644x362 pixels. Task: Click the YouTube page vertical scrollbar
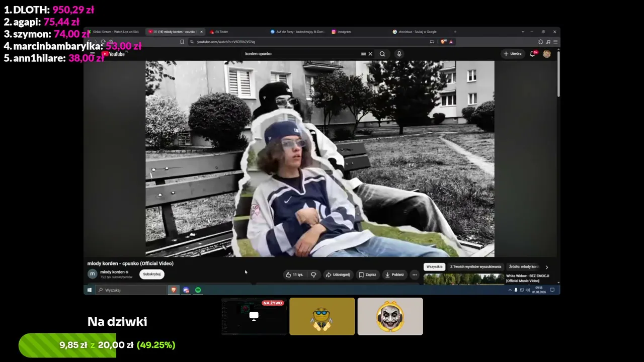(x=558, y=73)
